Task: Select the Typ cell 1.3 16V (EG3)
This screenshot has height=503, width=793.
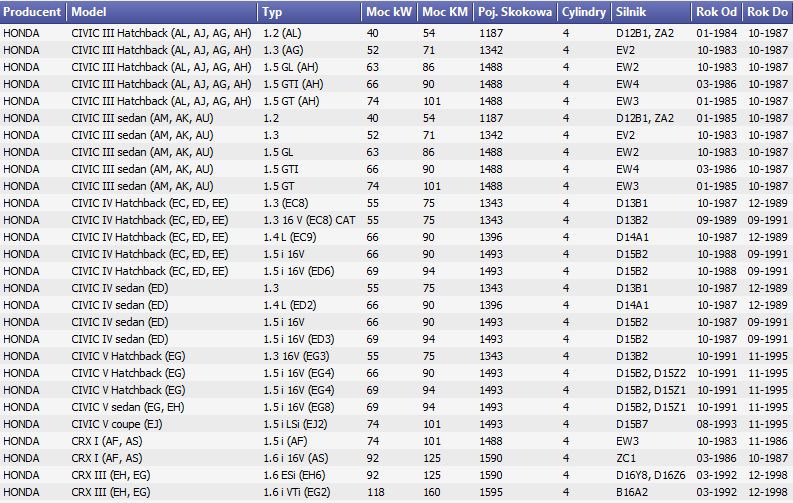Action: click(x=296, y=356)
